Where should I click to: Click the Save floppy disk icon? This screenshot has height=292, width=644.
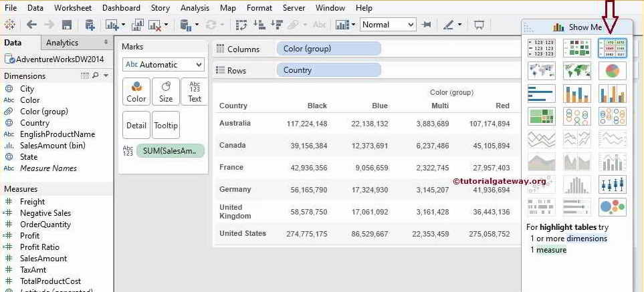(x=67, y=25)
